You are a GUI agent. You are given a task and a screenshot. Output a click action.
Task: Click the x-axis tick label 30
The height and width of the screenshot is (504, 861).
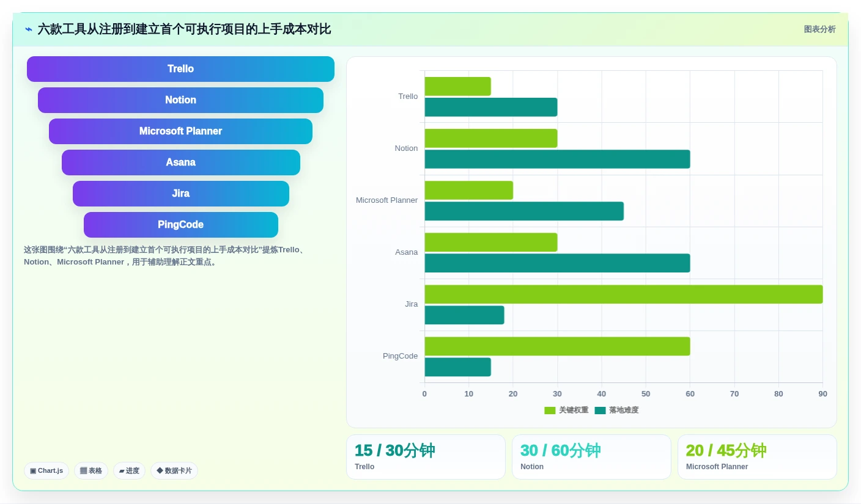(557, 394)
